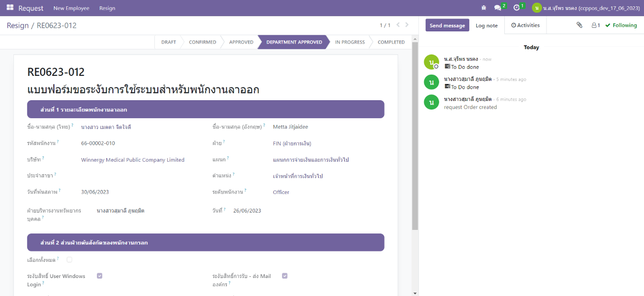This screenshot has height=296, width=644.
Task: Uncheck ระงับสิทธิ์การรับ - ส่ง Mail checkbox
Action: [285, 276]
